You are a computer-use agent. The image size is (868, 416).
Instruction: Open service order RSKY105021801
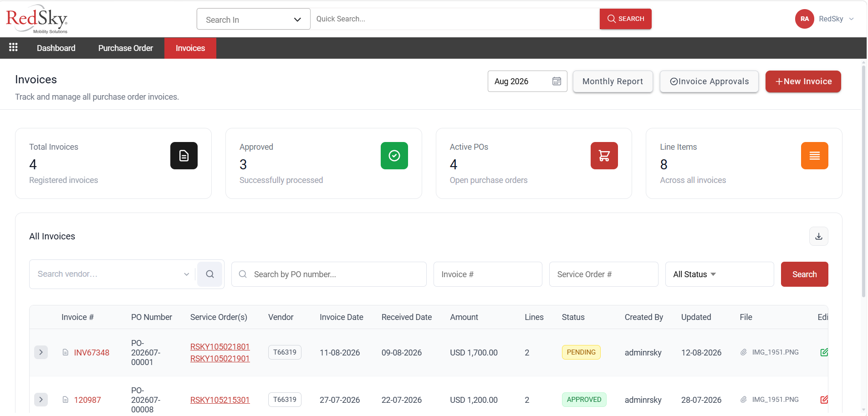220,347
